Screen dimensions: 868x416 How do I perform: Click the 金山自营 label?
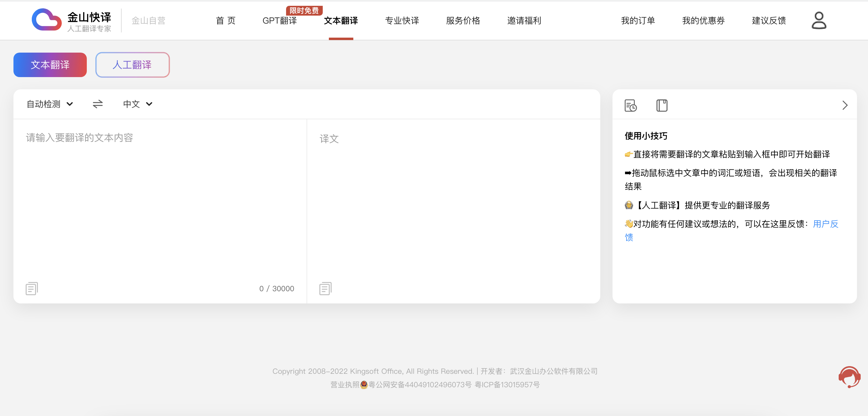tap(148, 20)
